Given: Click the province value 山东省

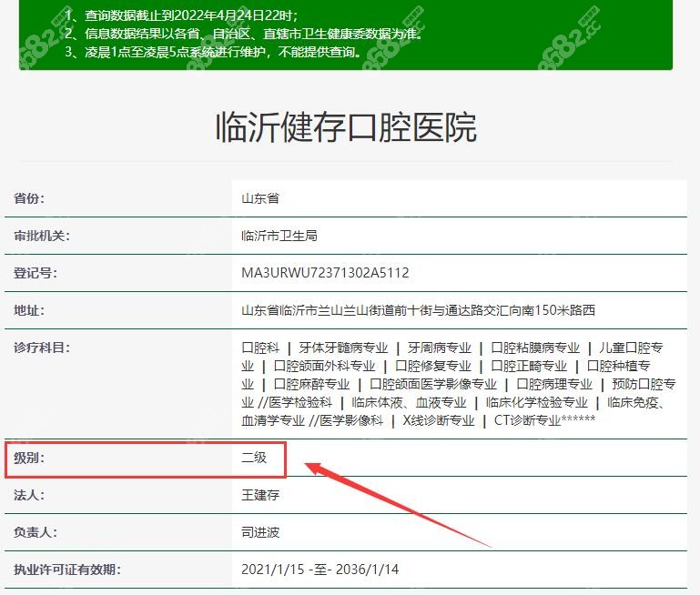Looking at the screenshot, I should point(260,198).
